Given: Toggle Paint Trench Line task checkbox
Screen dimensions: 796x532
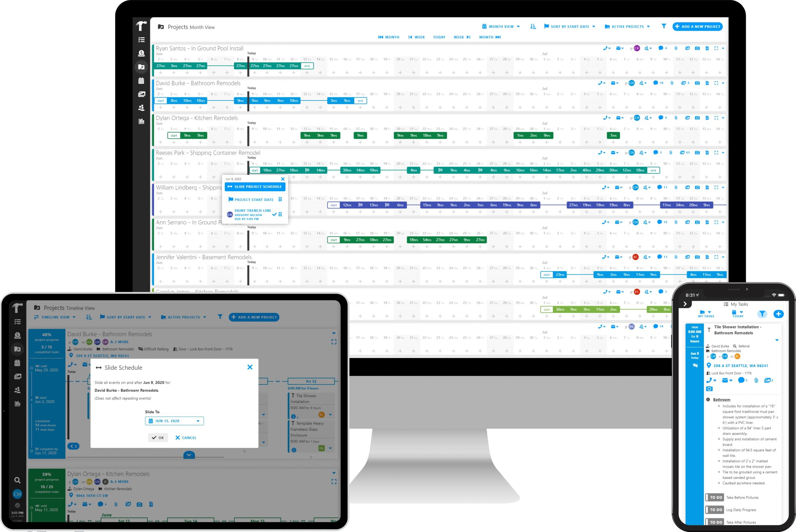Looking at the screenshot, I should (x=275, y=214).
